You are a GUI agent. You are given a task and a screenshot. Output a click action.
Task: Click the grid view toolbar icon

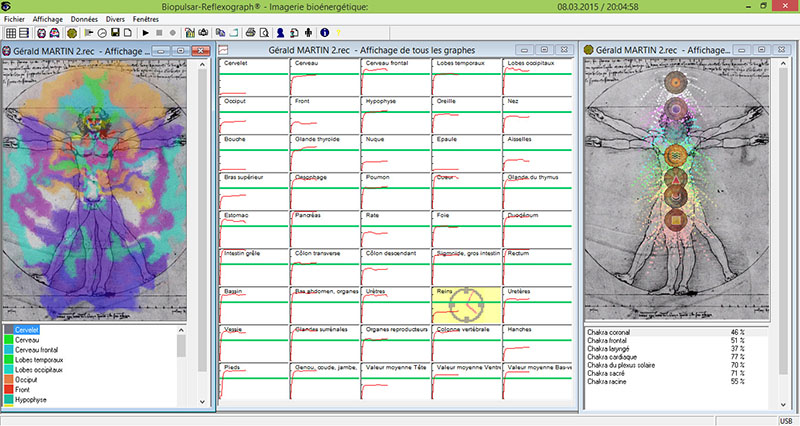tap(10, 32)
